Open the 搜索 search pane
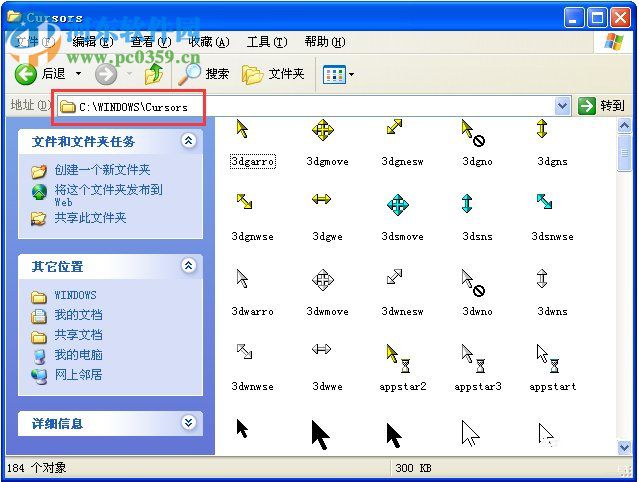Screen dimensions: 639x482 click(x=204, y=74)
